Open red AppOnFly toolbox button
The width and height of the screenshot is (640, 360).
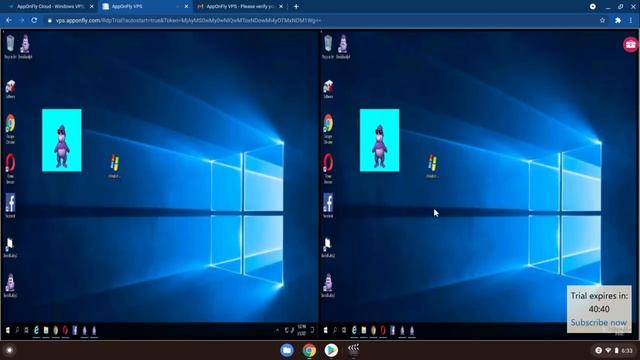click(x=631, y=44)
